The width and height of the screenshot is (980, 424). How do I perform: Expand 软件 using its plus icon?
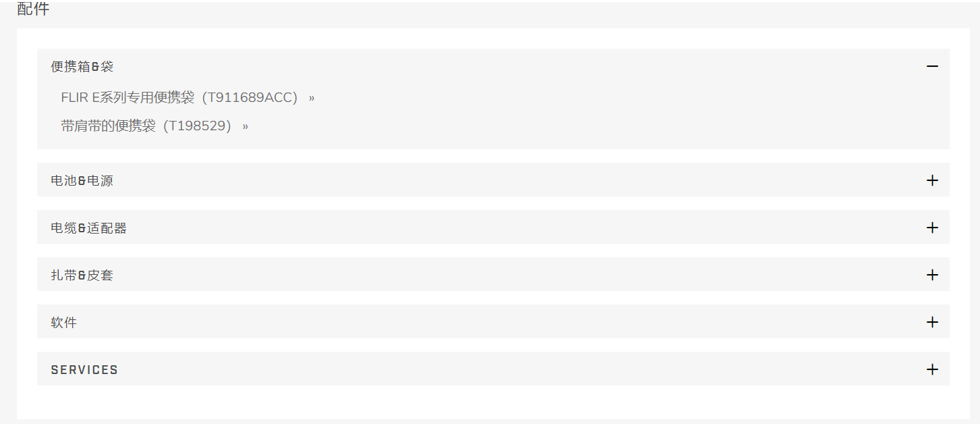coord(932,322)
